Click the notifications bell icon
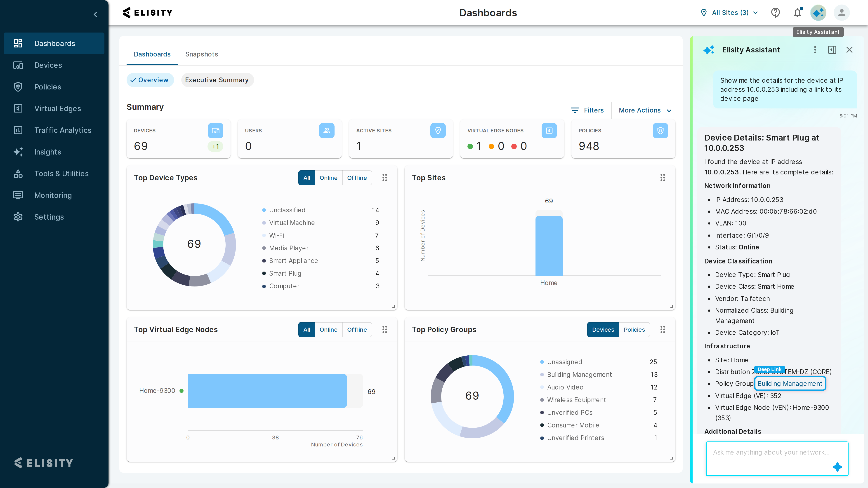This screenshot has width=868, height=488. click(x=797, y=13)
